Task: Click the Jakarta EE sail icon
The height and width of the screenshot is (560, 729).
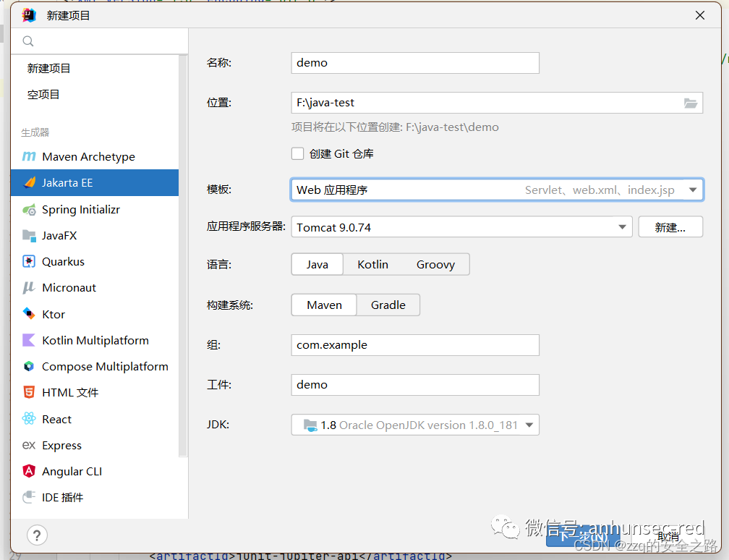Action: (x=29, y=183)
